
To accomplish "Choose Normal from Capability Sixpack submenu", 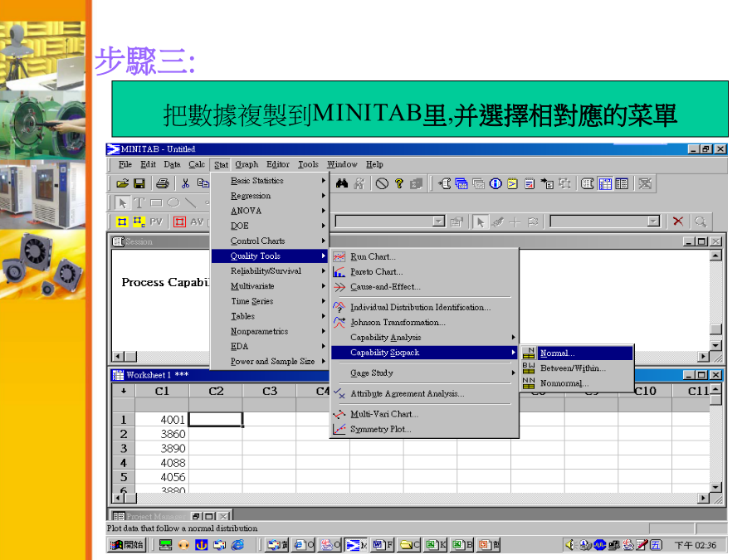I will [577, 353].
